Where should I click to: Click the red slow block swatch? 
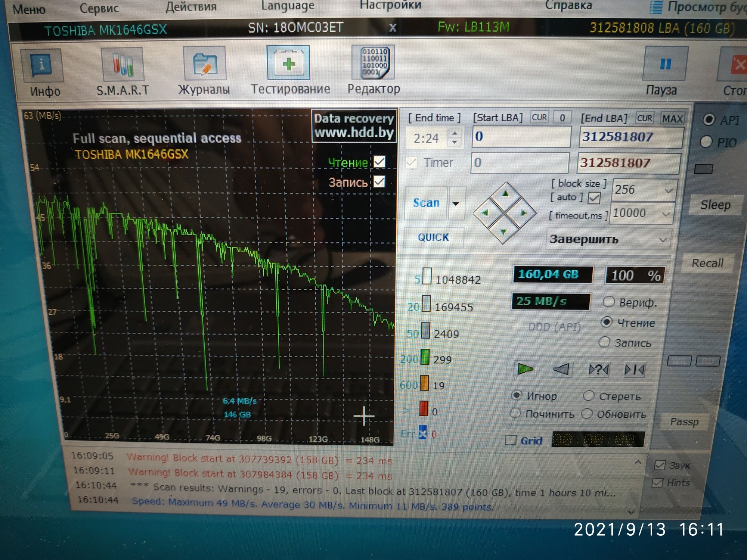(x=424, y=408)
